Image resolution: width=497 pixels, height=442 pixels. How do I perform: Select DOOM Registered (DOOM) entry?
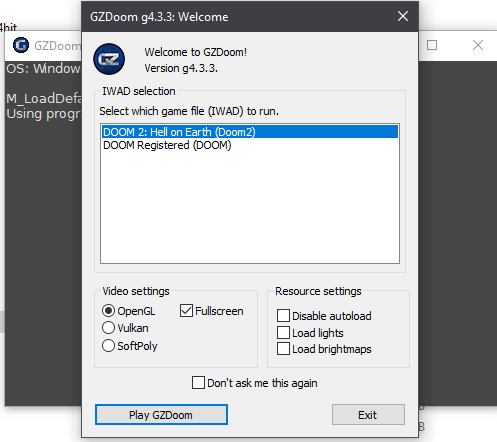click(250, 145)
